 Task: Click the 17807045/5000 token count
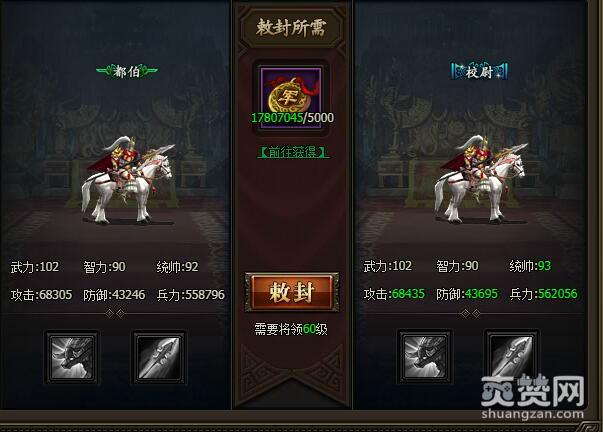[x=292, y=118]
